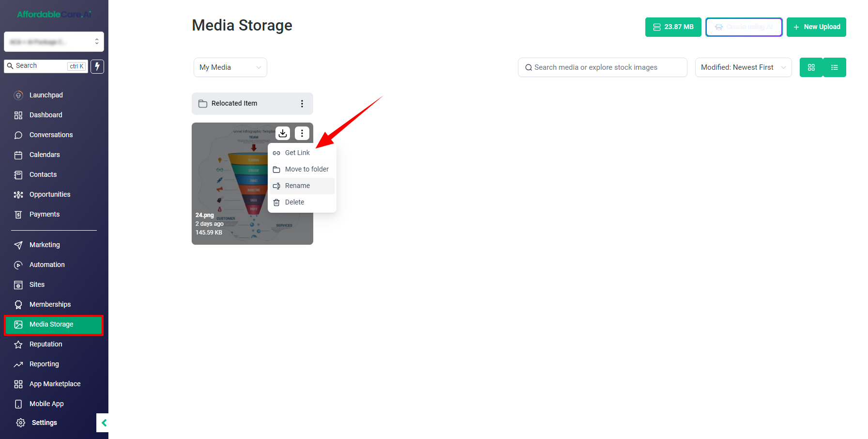Download the 24.png image
Viewport: 868px width, 439px height.
[283, 133]
